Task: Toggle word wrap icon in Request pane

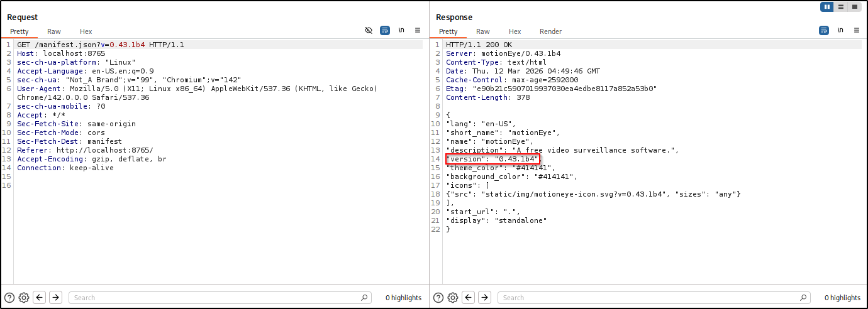Action: coord(385,30)
